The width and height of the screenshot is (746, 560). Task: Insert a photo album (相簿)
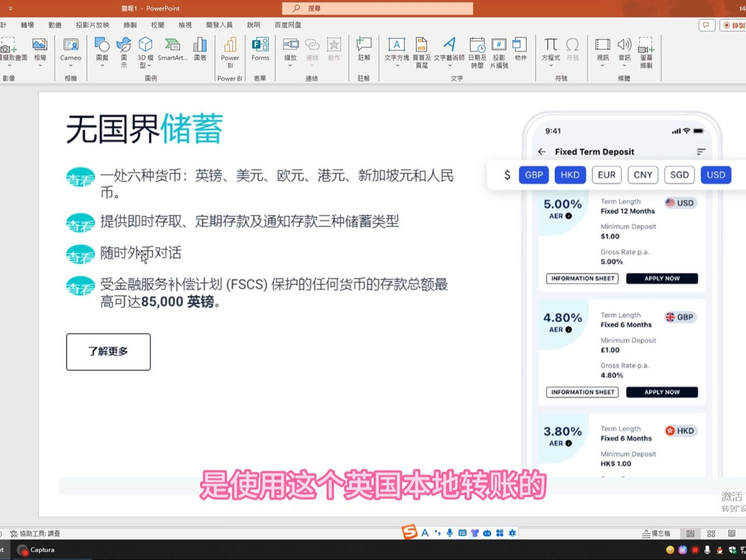(x=39, y=49)
